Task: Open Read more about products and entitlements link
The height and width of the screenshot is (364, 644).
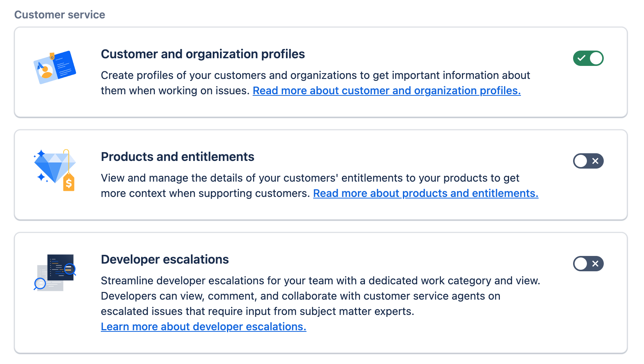Action: pyautogui.click(x=426, y=193)
